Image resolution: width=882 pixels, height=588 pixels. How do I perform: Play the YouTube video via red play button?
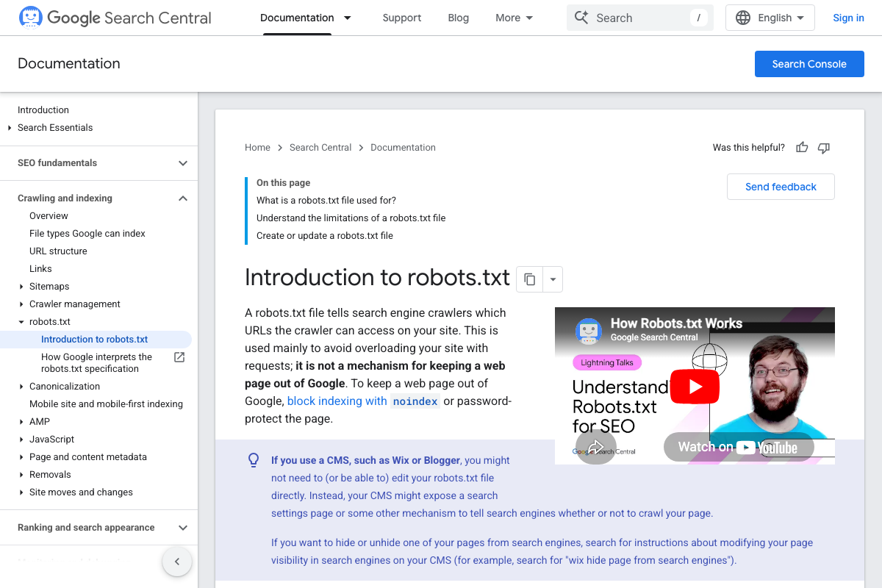click(x=695, y=386)
